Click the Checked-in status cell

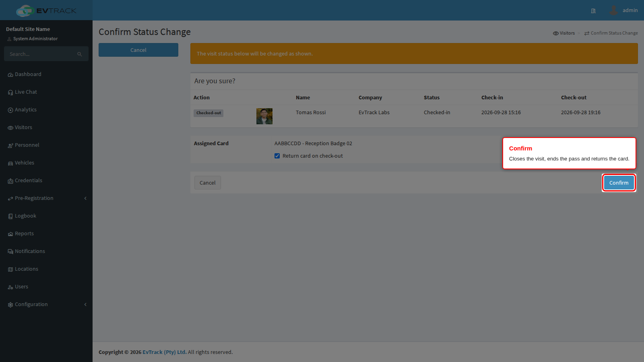[437, 113]
